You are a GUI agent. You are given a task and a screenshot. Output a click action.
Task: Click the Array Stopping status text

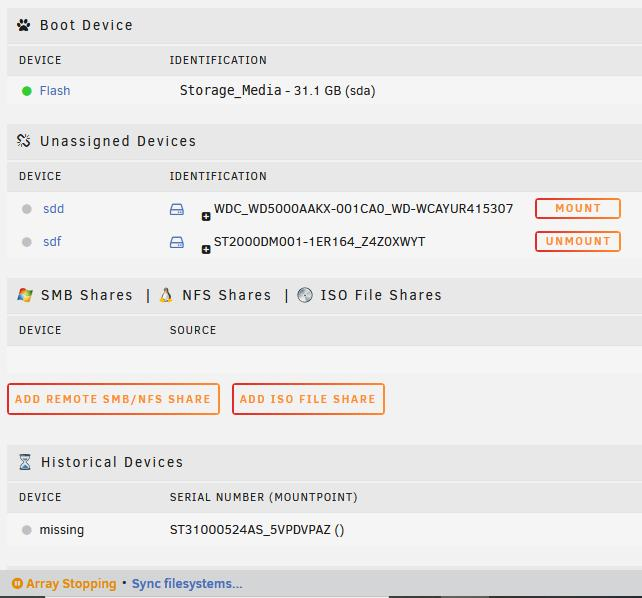(x=71, y=584)
